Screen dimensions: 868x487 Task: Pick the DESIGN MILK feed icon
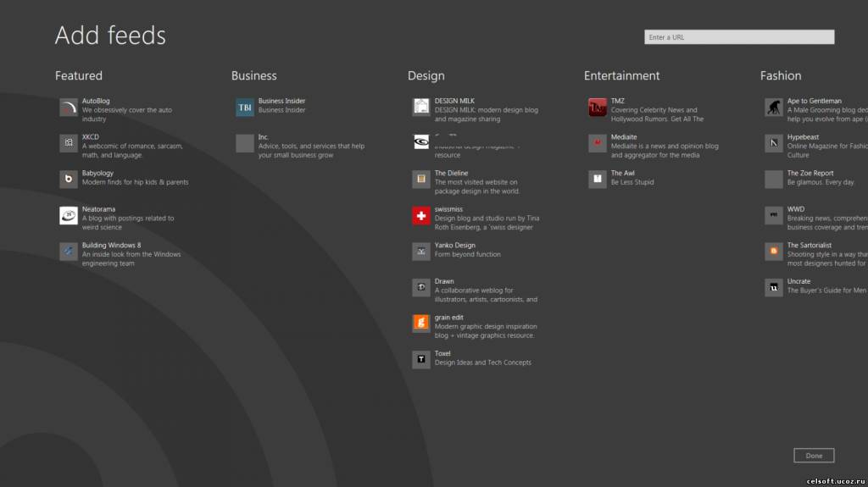point(421,108)
